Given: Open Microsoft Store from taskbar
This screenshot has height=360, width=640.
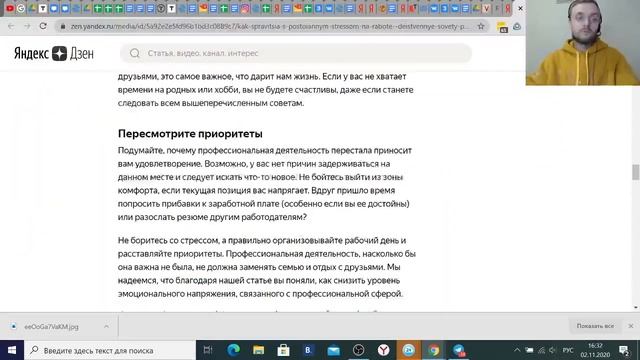Looking at the screenshot, I should click(283, 350).
